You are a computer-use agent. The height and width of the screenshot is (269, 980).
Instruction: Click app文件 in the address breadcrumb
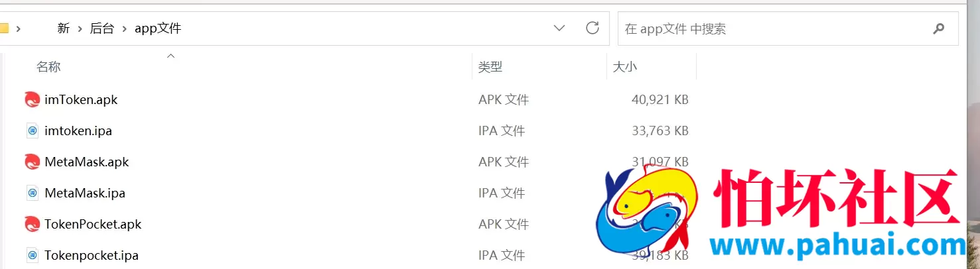pyautogui.click(x=158, y=28)
